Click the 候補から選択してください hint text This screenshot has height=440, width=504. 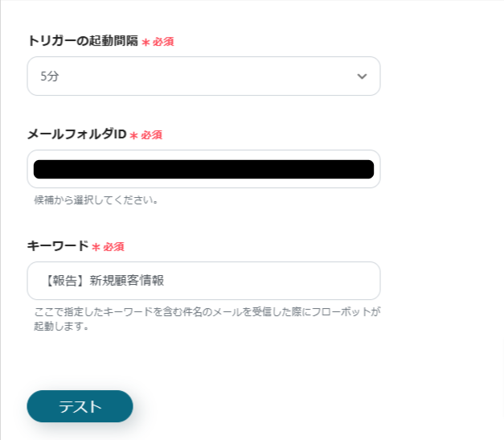tap(96, 199)
